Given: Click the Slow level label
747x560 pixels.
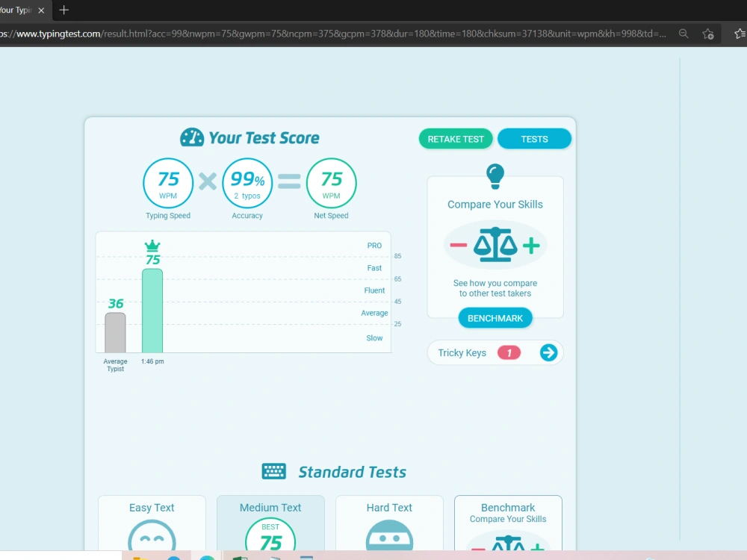Looking at the screenshot, I should (374, 338).
